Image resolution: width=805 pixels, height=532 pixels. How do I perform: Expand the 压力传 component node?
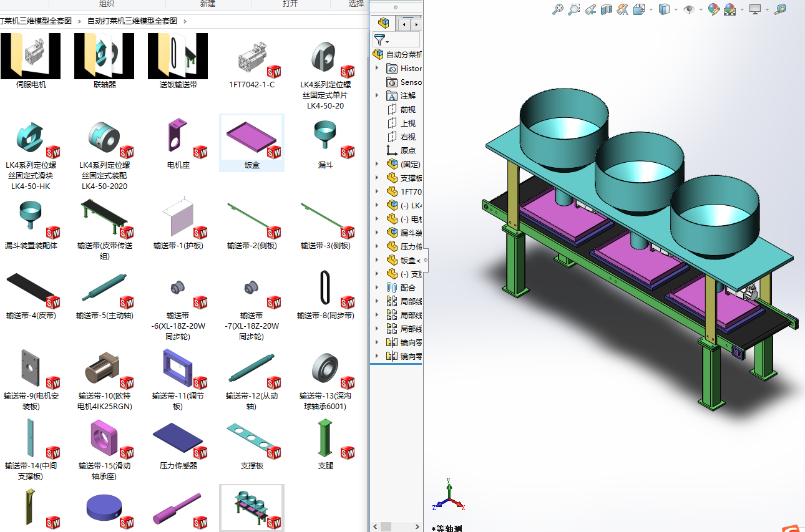pos(377,246)
